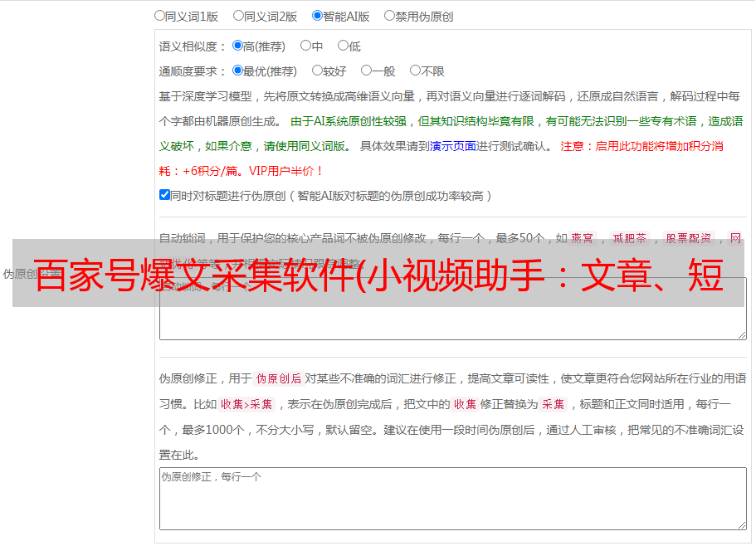
Task: Toggle 同时对标题进行伪原创 checkbox
Action: point(164,195)
